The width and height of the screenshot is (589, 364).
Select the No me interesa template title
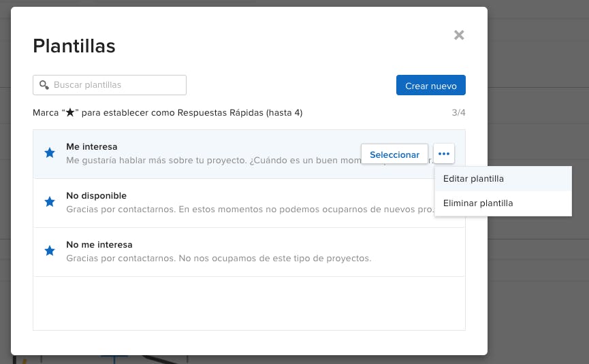pos(99,245)
